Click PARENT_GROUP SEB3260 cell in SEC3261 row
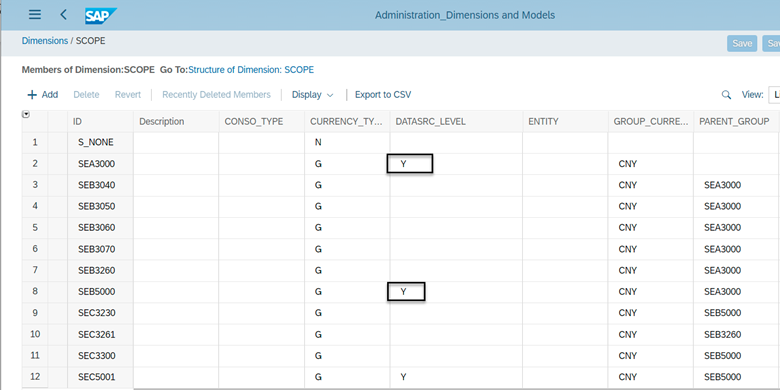This screenshot has width=780, height=390. [737, 334]
